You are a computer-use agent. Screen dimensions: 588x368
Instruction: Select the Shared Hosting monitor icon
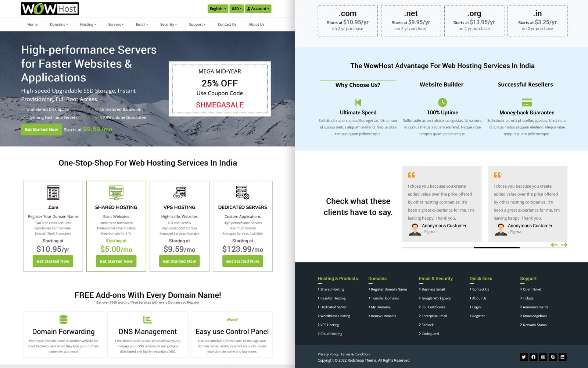pos(116,192)
